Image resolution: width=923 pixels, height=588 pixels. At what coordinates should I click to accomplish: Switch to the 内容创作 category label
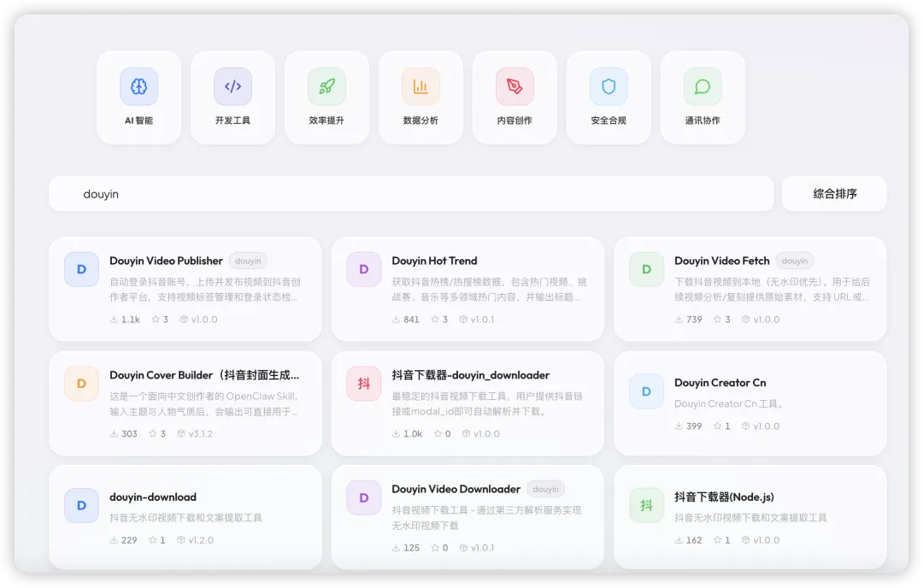514,121
